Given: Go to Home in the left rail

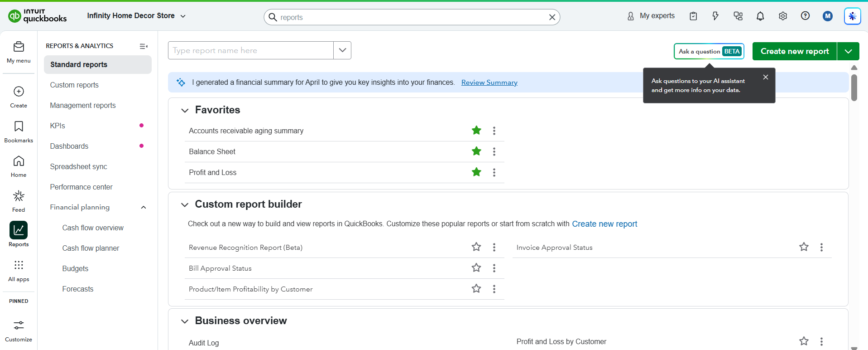Looking at the screenshot, I should (x=19, y=167).
